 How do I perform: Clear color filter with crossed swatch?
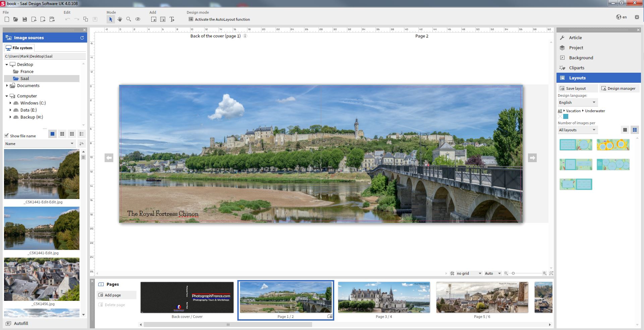point(560,117)
